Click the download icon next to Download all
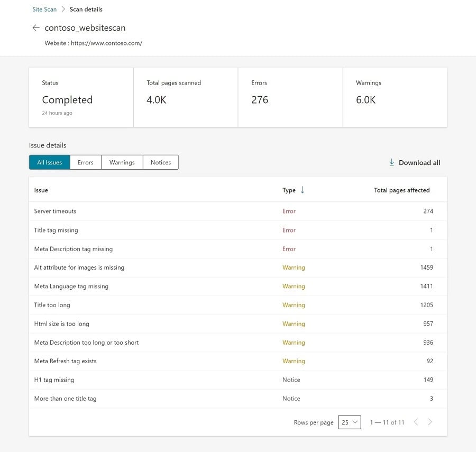The image size is (476, 452). [x=391, y=162]
